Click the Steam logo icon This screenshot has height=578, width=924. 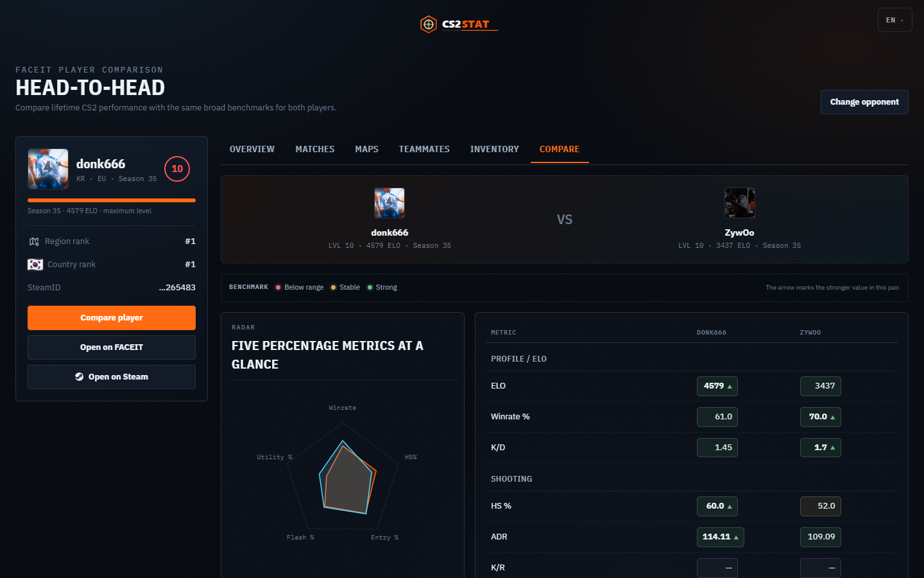coord(80,377)
